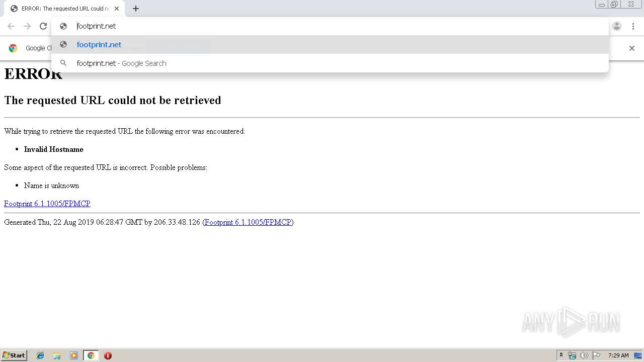The image size is (644, 362).
Task: Click the Name is unknown text
Action: [x=51, y=186]
